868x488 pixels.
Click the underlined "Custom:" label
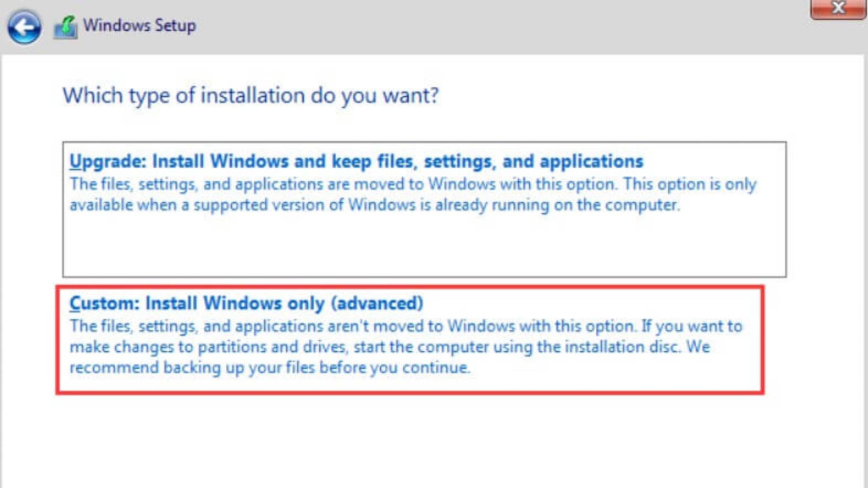tap(104, 303)
